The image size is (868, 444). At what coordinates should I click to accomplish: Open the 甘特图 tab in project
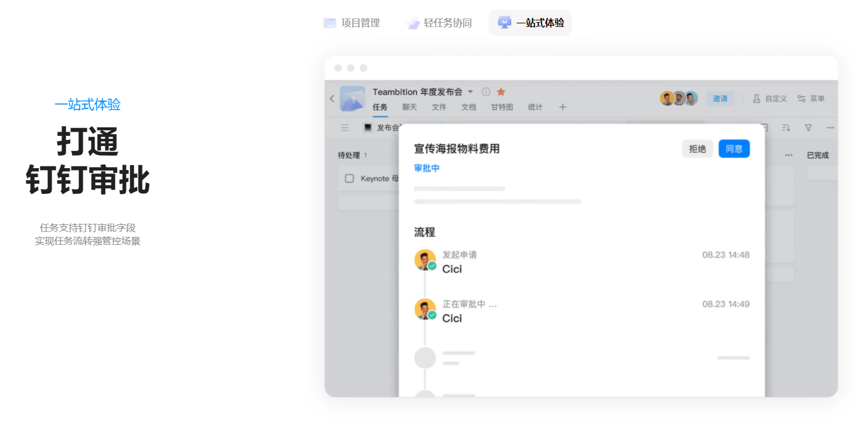coord(502,107)
